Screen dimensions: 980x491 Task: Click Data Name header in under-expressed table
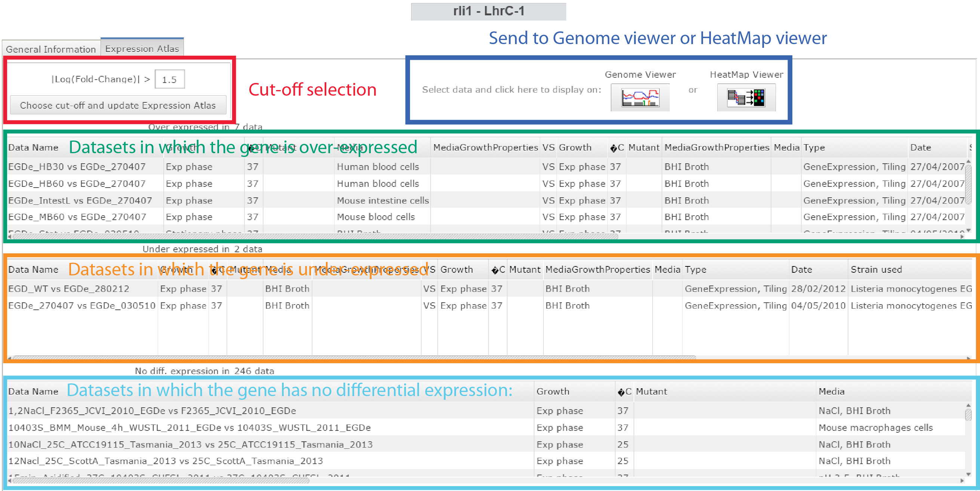click(34, 270)
